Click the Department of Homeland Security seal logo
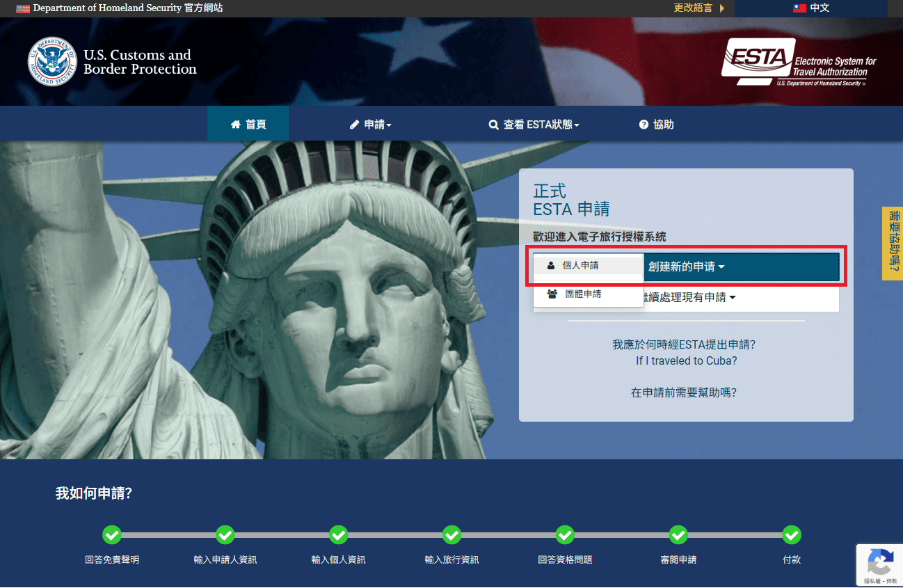Viewport: 903px width, 588px height. pyautogui.click(x=52, y=62)
